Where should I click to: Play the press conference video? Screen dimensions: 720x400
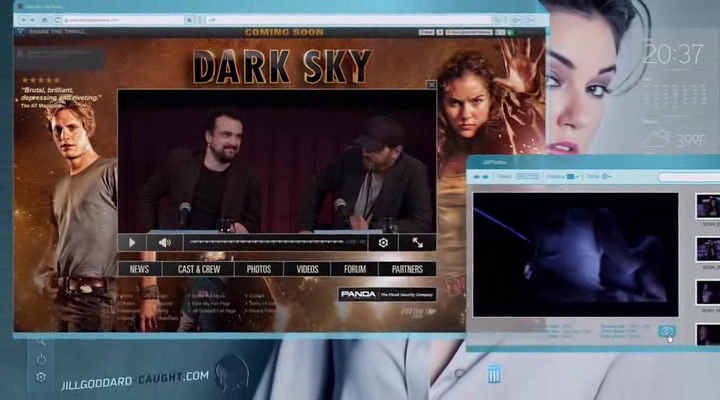tap(132, 242)
